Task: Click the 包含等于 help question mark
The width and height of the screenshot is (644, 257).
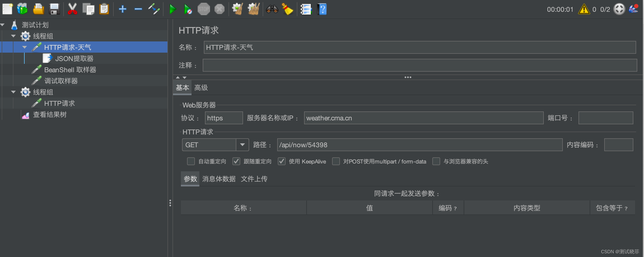Action: tap(627, 208)
